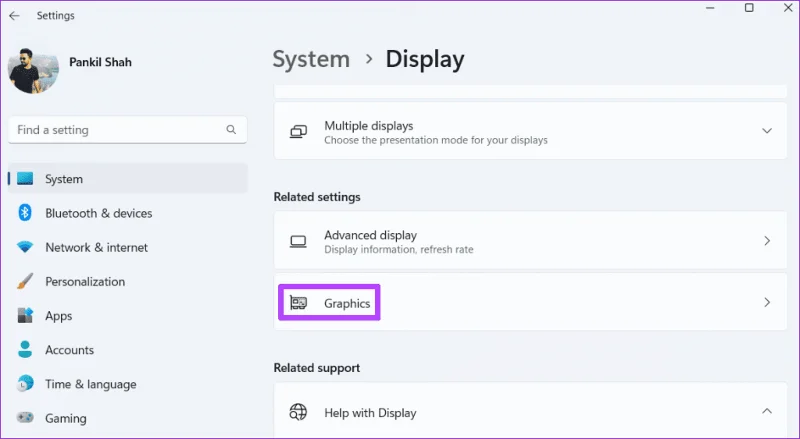Click the Help with Display up chevron

pos(767,411)
